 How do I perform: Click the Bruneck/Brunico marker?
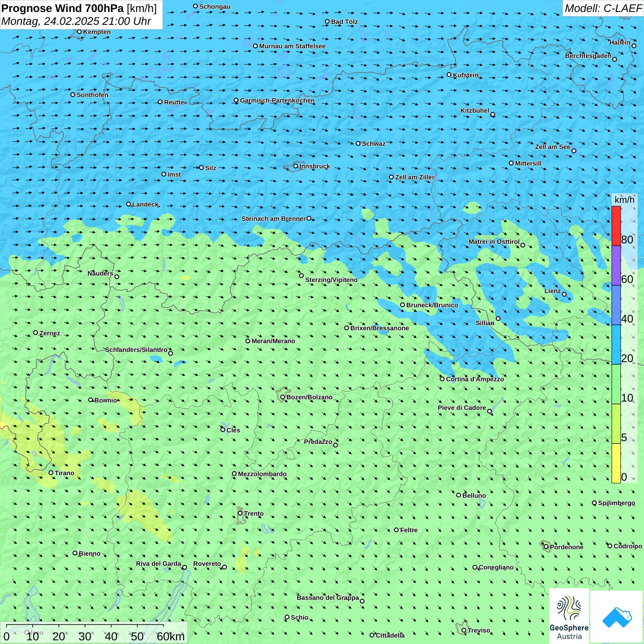tap(402, 305)
